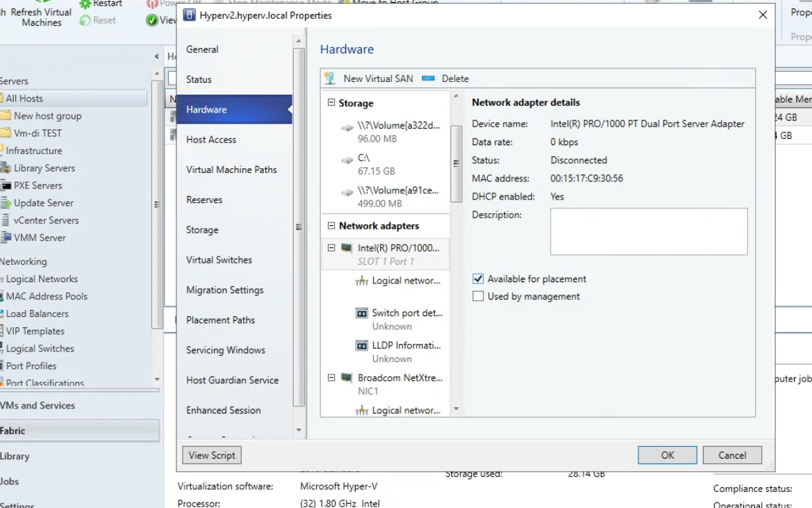The width and height of the screenshot is (812, 508).
Task: Click the New host group folder icon
Action: (x=6, y=115)
